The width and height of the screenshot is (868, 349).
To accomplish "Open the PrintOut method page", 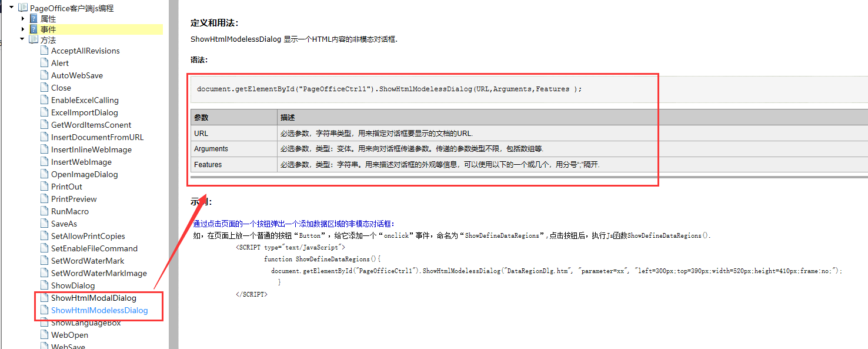I will tap(66, 187).
